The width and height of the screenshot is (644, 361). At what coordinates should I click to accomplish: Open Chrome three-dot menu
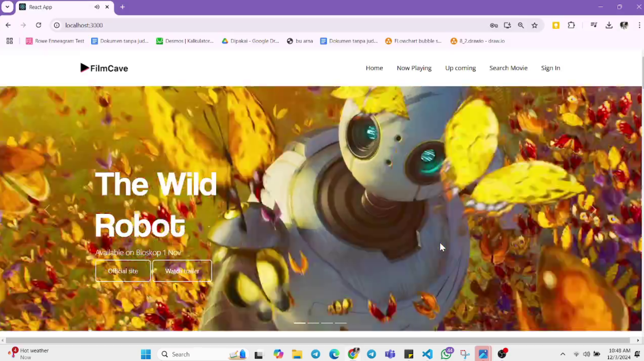[x=639, y=25]
